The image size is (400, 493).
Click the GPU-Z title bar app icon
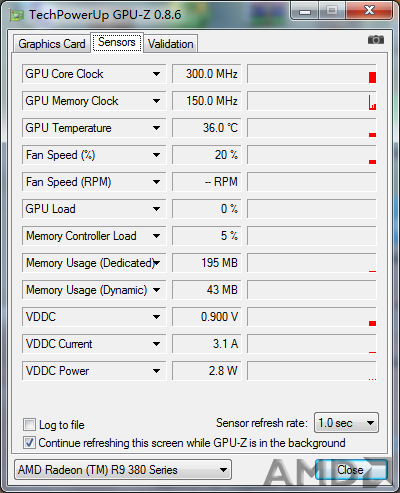click(x=17, y=15)
